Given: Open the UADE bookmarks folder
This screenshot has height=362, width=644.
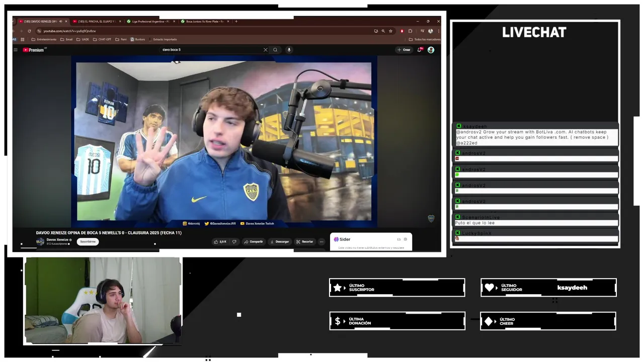Looking at the screenshot, I should coord(83,39).
